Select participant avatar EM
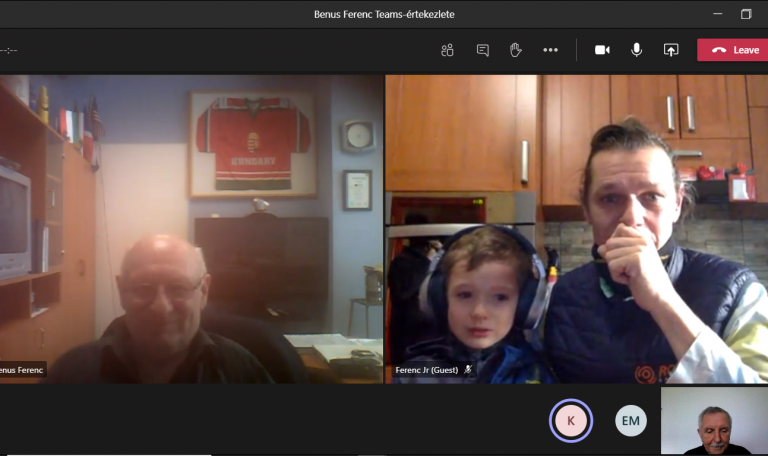The image size is (768, 456). coord(631,421)
